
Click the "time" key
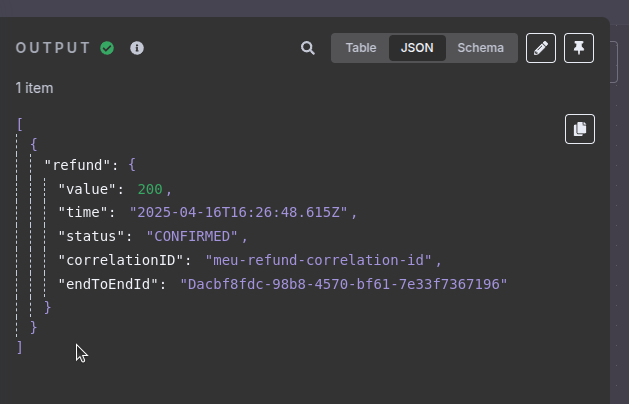tap(87, 212)
